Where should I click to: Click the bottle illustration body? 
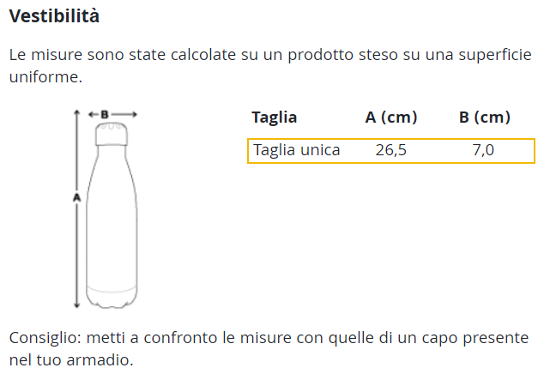coord(112,223)
